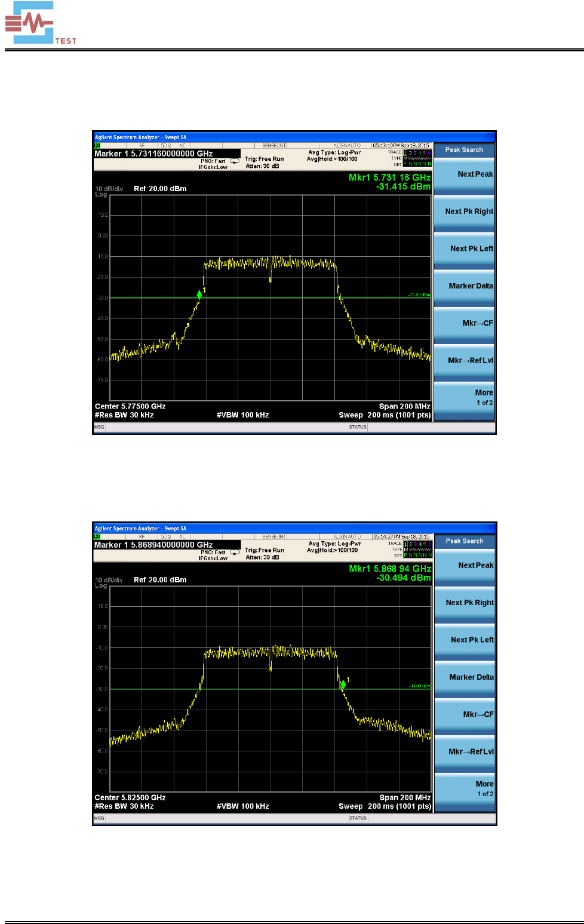Click Center 5.77500 GHz label
Viewport: 584px width, 924px height.
tap(130, 406)
